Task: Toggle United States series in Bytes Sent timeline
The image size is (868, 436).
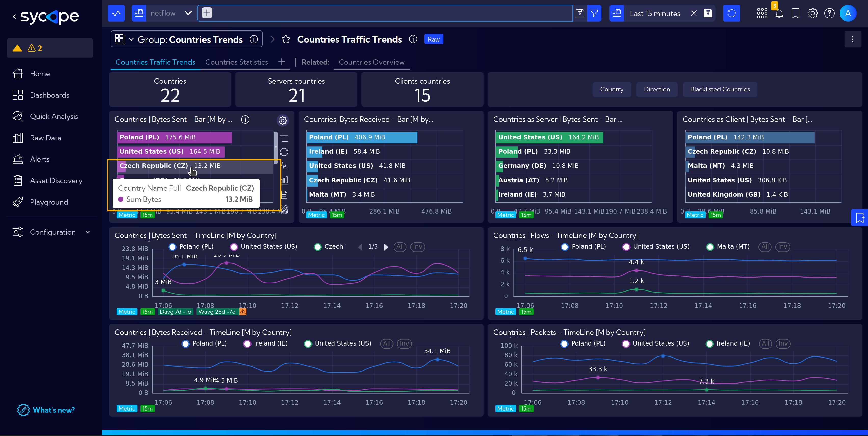Action: pos(264,246)
